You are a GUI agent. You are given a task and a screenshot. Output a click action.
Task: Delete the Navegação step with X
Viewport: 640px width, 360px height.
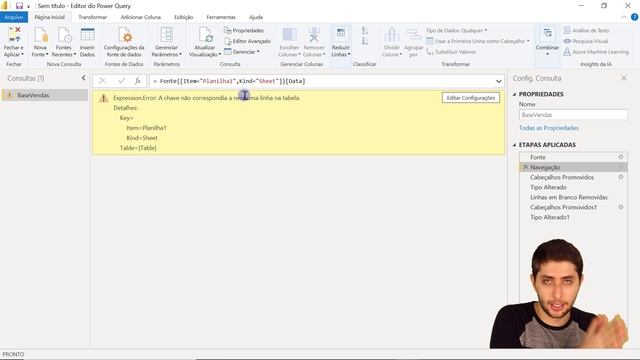pyautogui.click(x=525, y=167)
